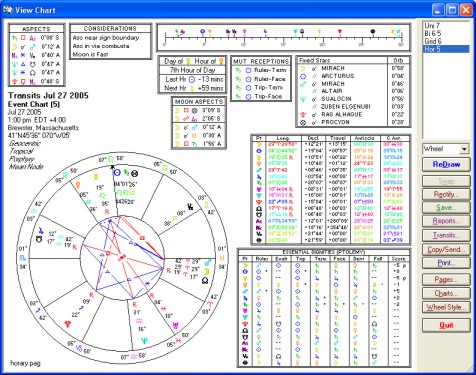Viewport: 476px width, 375px height.
Task: Click the North Node glyph in the wheel
Action: [x=205, y=281]
